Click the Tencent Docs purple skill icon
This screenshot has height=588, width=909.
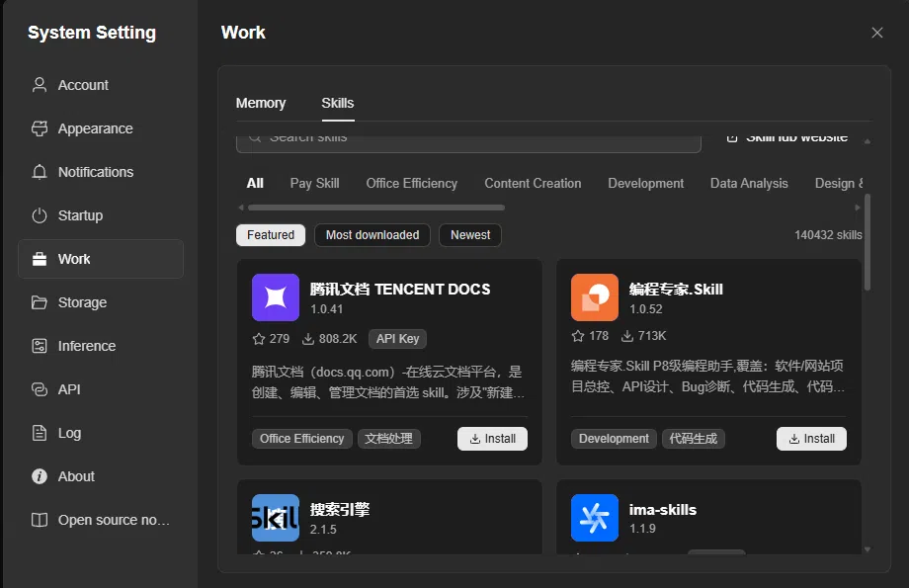coord(276,296)
